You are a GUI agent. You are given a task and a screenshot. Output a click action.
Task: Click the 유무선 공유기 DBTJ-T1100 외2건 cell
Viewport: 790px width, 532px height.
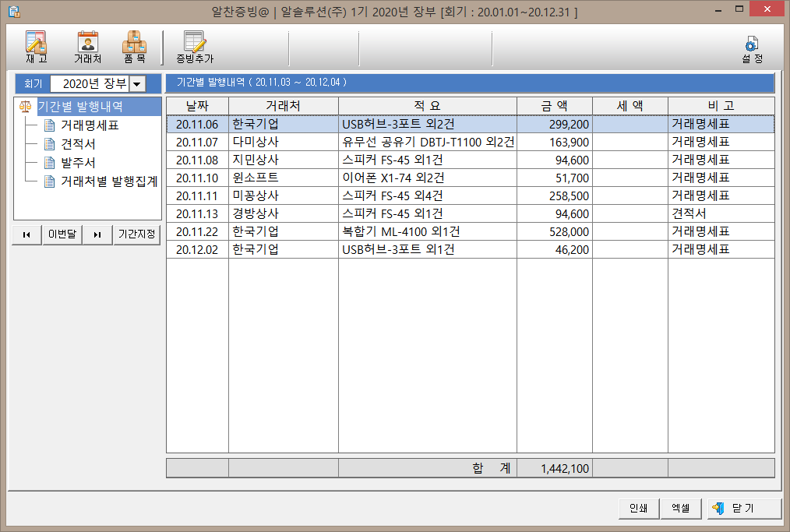(427, 142)
